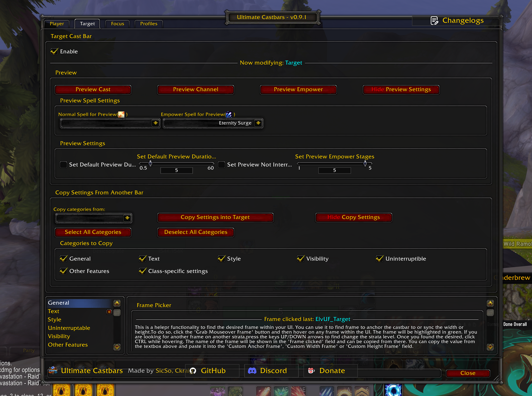Check Set Default Preview Duration checkbox
The image size is (532, 396).
pos(63,165)
